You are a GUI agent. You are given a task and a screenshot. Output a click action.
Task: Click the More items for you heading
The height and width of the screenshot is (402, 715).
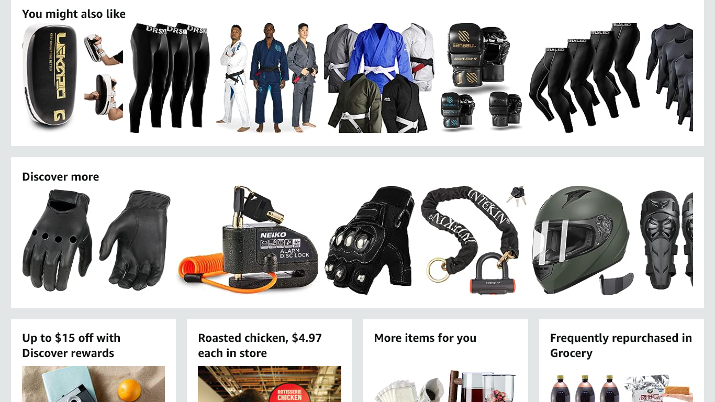pyautogui.click(x=425, y=338)
